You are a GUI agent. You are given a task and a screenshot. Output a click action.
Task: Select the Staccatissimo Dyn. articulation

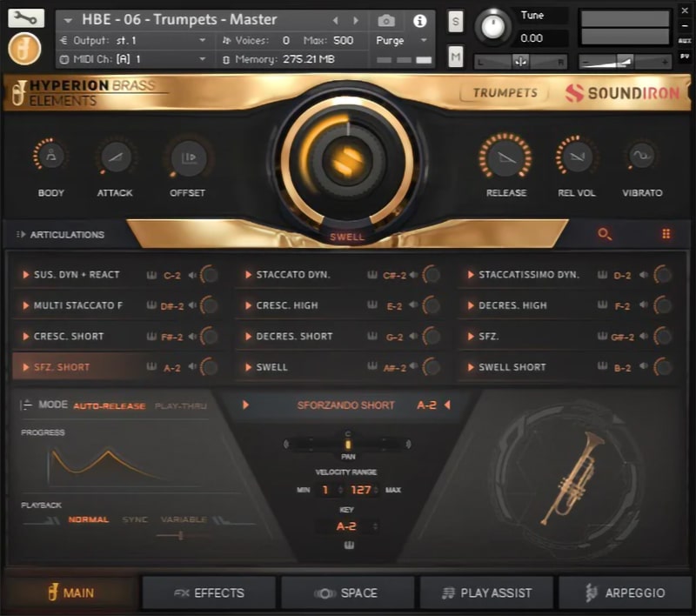coord(529,275)
